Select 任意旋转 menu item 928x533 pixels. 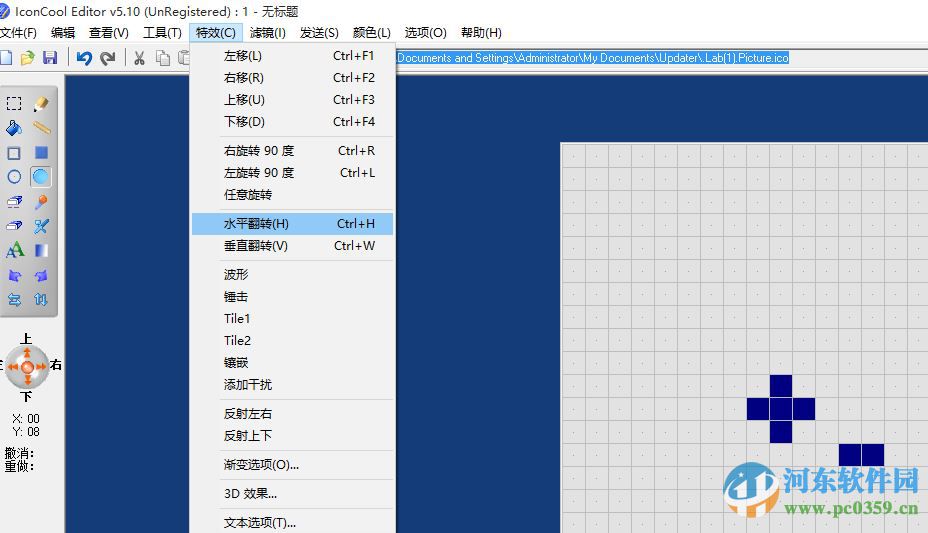(292, 195)
